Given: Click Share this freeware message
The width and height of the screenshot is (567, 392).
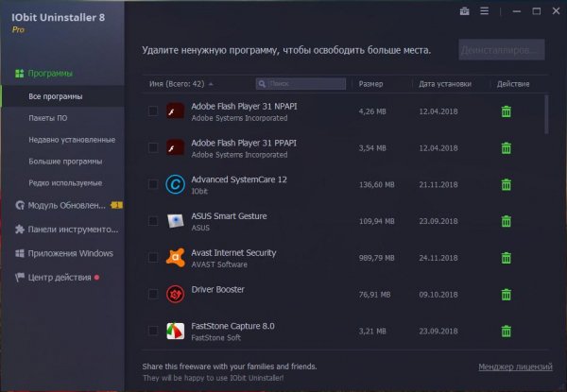Looking at the screenshot, I should click(x=230, y=366).
